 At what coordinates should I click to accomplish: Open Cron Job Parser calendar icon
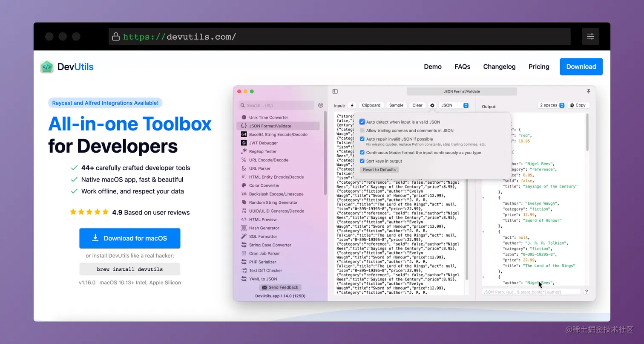pos(244,254)
